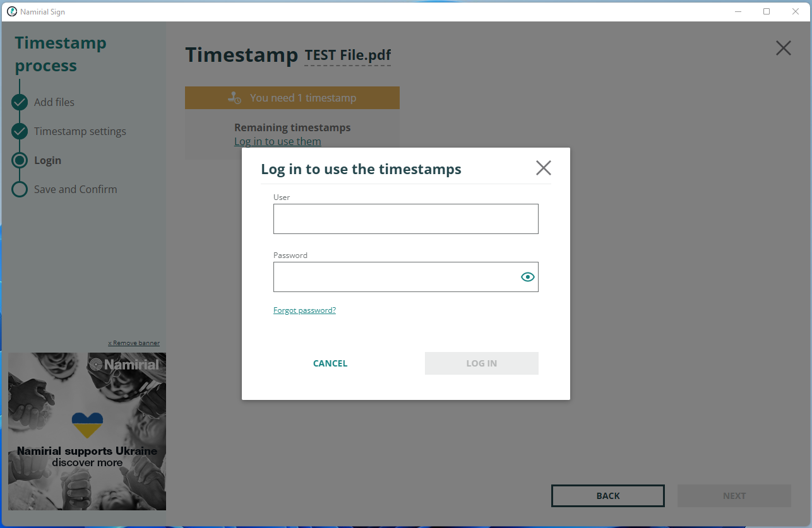Image resolution: width=812 pixels, height=528 pixels.
Task: Go back with the BACK button
Action: coord(608,496)
